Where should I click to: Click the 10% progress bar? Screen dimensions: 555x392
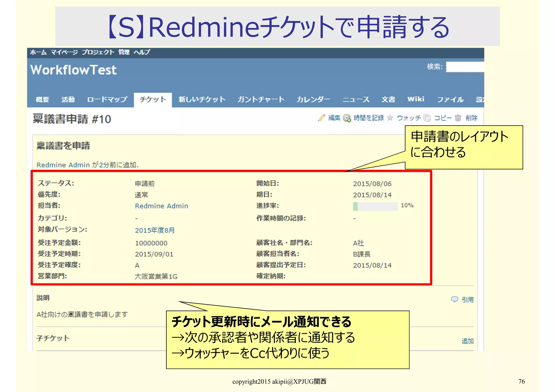(x=375, y=206)
